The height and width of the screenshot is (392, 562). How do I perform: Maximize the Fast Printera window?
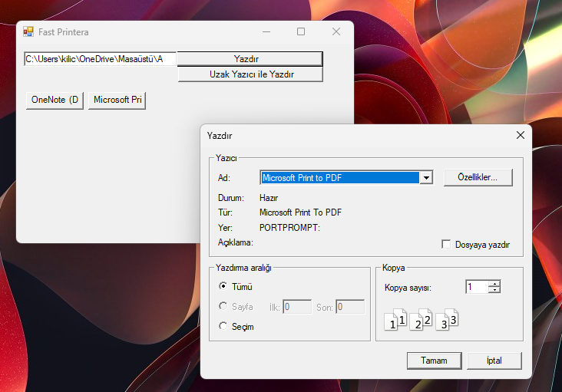pos(301,32)
